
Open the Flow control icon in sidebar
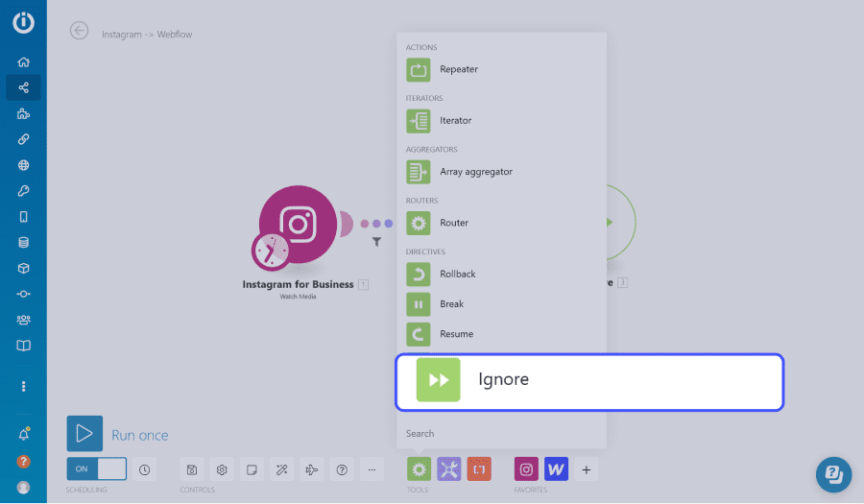23,294
